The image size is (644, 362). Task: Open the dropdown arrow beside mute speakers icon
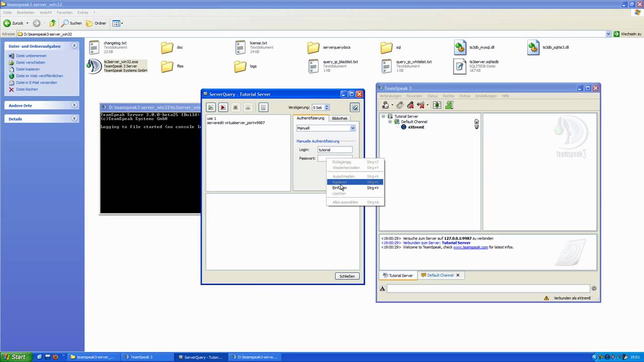coord(428,106)
